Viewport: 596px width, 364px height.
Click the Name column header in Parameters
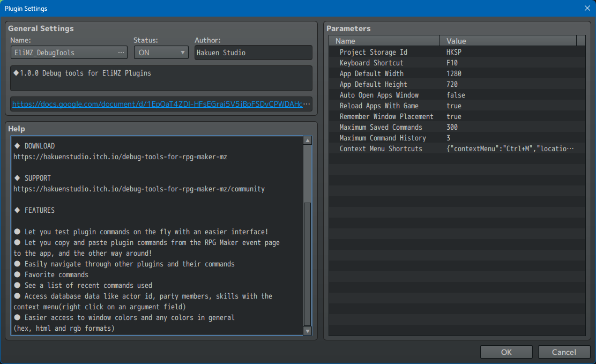(x=384, y=41)
